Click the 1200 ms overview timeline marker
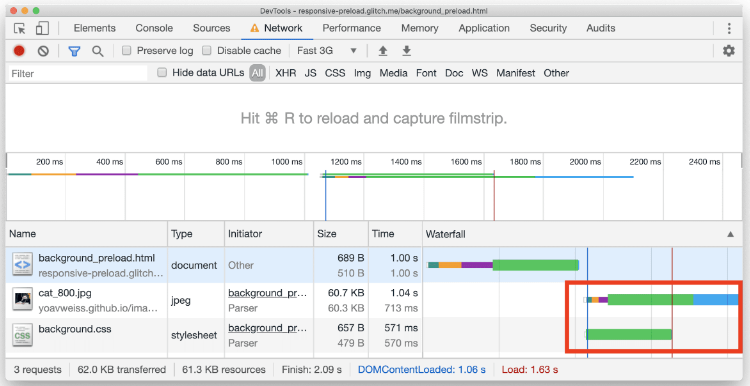This screenshot has height=386, width=750. tap(346, 162)
